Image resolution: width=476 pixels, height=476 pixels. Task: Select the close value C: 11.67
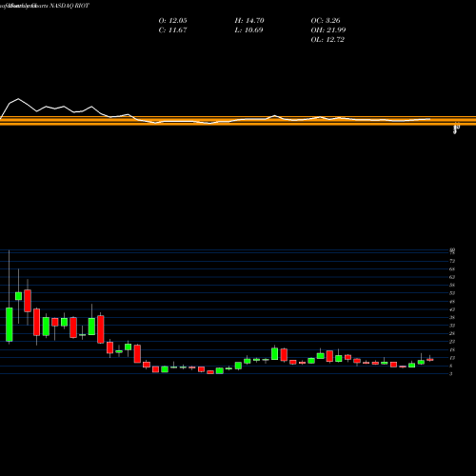click(x=172, y=30)
